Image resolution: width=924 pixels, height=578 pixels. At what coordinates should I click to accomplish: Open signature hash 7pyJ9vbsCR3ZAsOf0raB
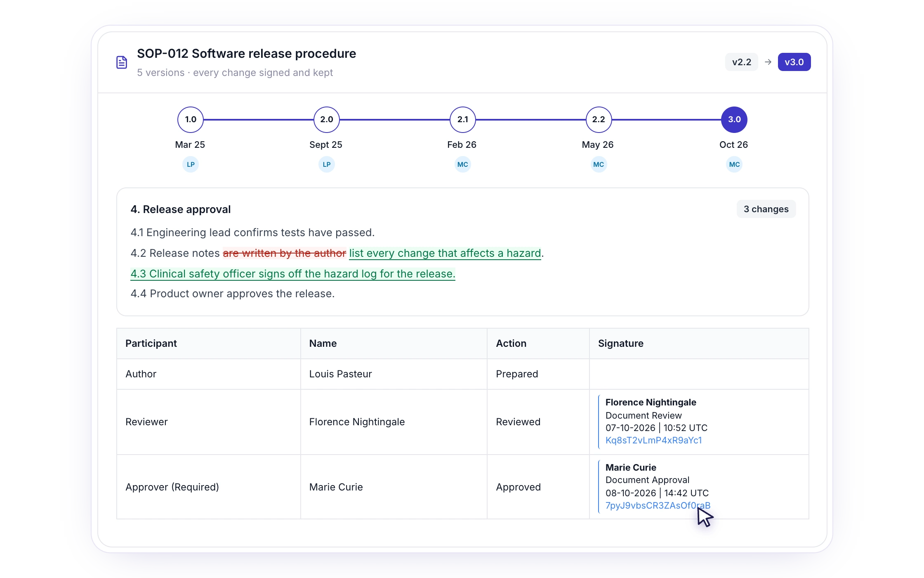point(658,505)
